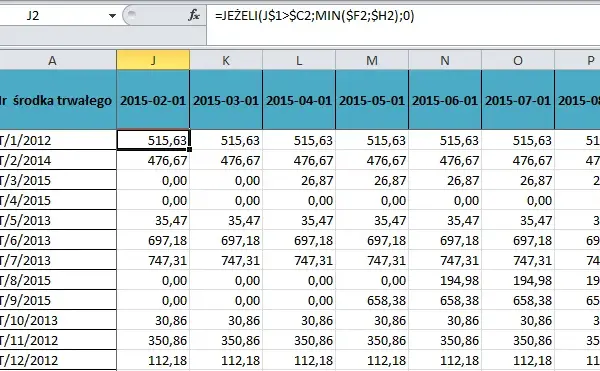Open the Name Box dropdown arrow
This screenshot has height=371, width=600.
[112, 16]
